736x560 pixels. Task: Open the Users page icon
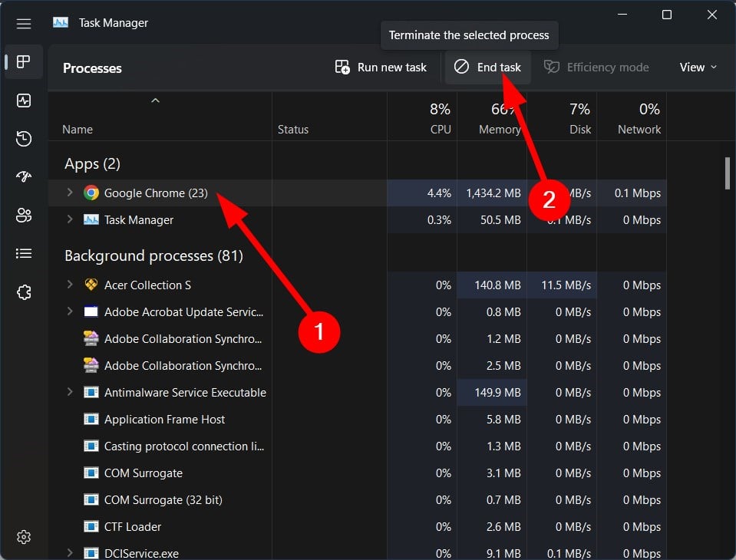pos(24,216)
